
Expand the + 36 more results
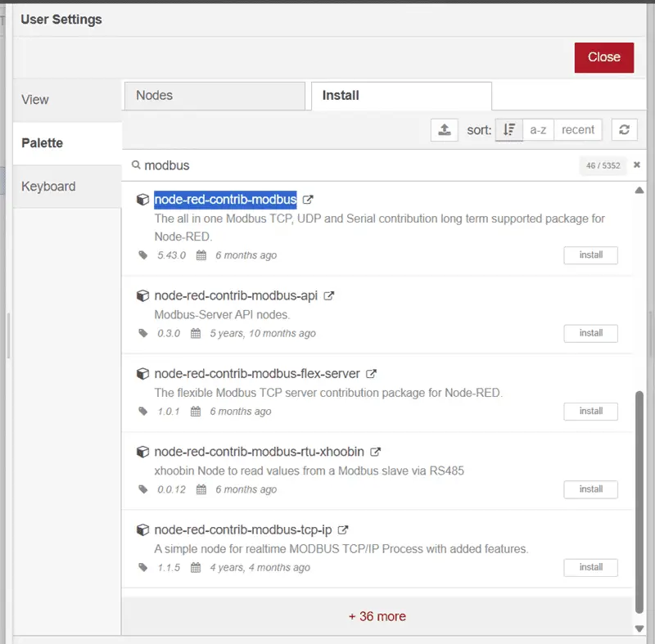pyautogui.click(x=377, y=616)
